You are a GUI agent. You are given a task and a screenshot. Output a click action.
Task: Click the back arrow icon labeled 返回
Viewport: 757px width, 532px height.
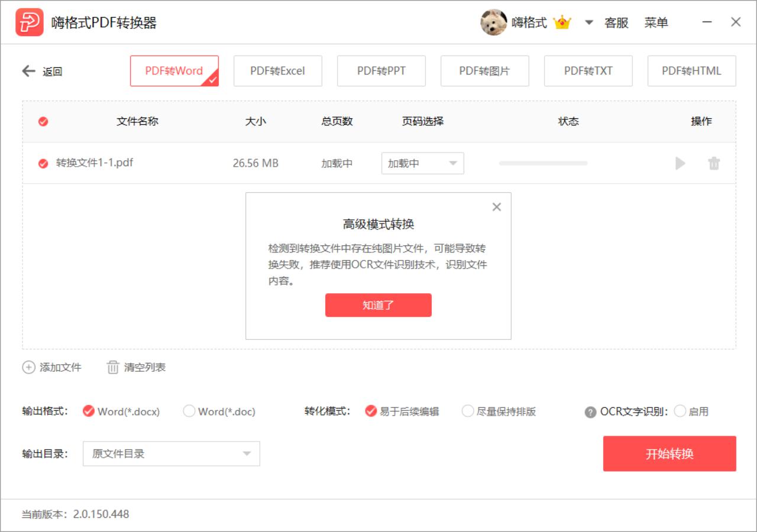pos(28,71)
